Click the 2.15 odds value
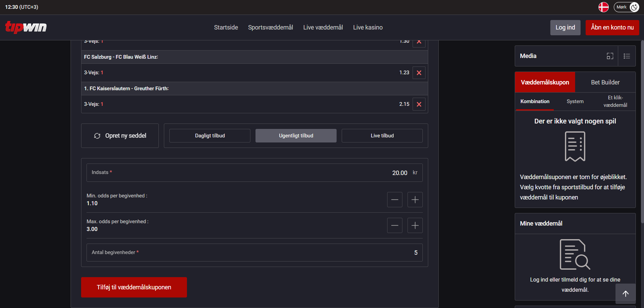 point(404,104)
